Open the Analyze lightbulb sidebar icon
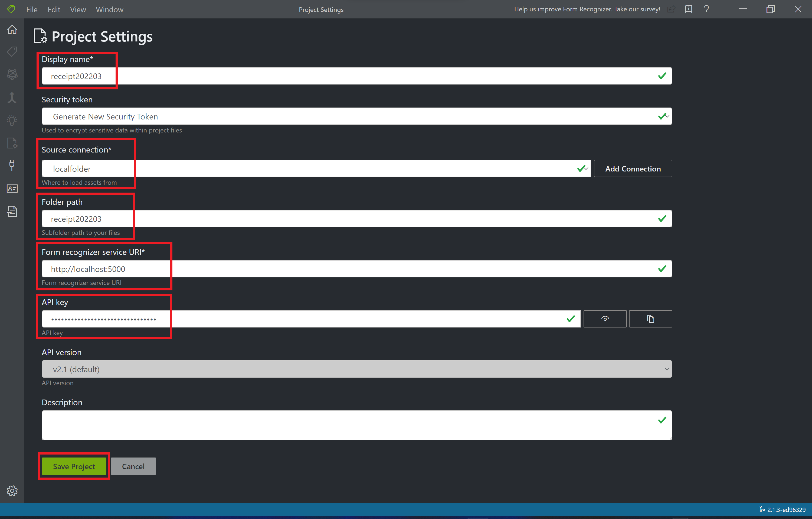The width and height of the screenshot is (812, 519). (x=12, y=120)
